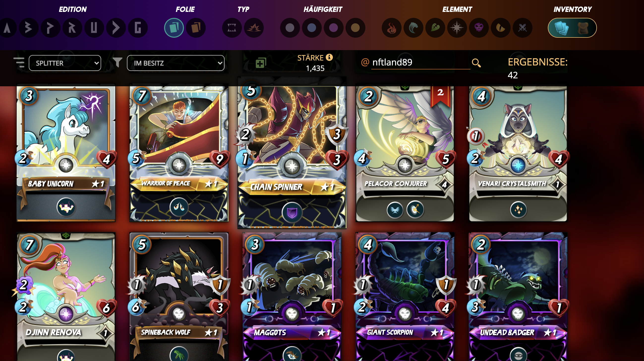Filter by Dragon element icon
Screen dimensions: 644x361
500,28
